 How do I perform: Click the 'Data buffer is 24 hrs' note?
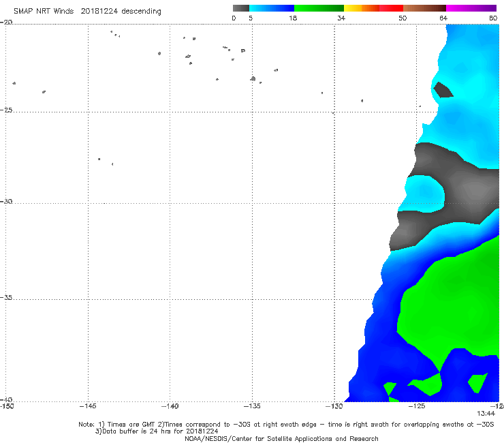pyautogui.click(x=157, y=431)
